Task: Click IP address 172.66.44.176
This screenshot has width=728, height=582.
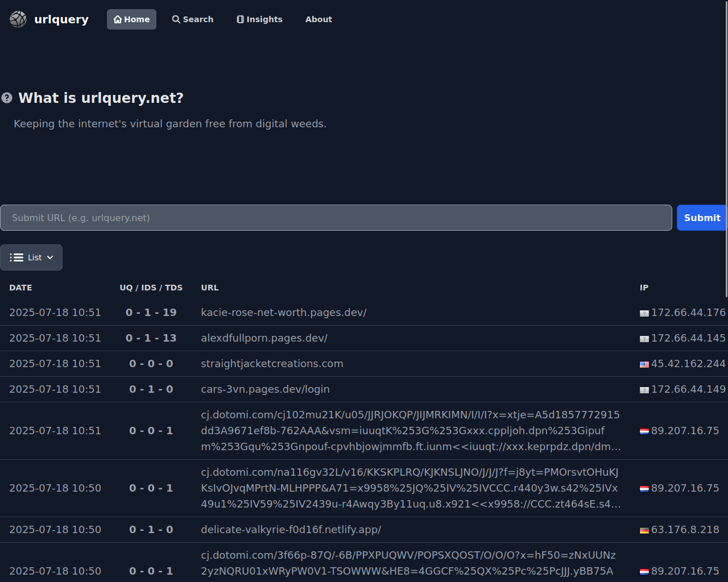Action: click(x=688, y=313)
